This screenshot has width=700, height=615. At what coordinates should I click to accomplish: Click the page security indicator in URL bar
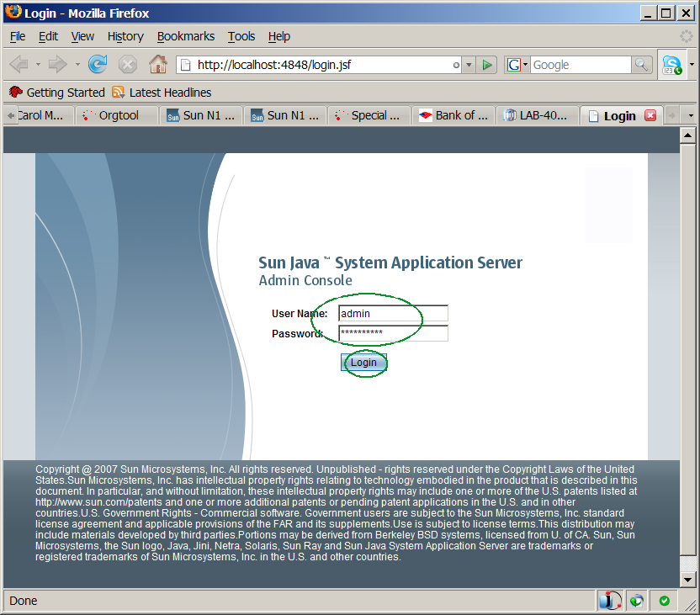456,65
